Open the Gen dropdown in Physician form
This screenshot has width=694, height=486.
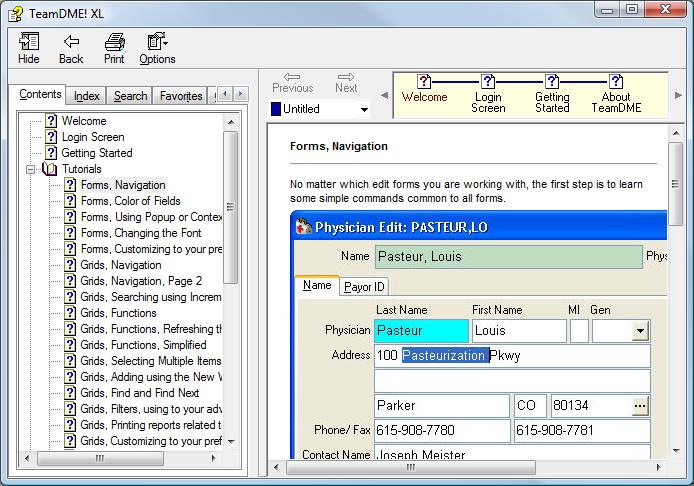coord(640,331)
